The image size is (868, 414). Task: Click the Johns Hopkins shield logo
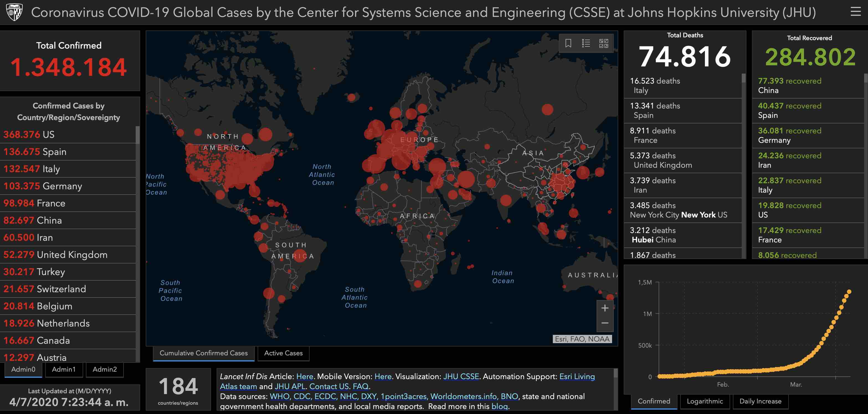pyautogui.click(x=14, y=12)
